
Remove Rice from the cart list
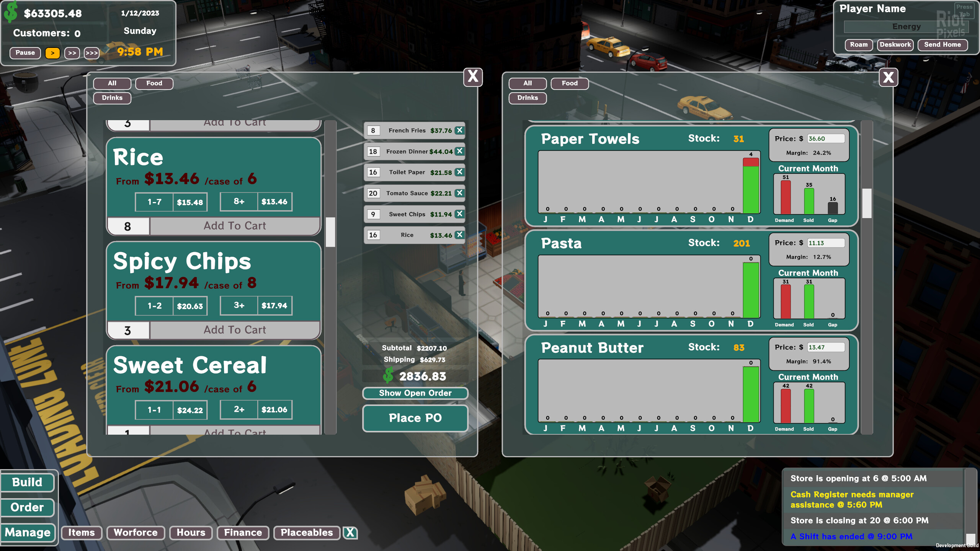(460, 235)
